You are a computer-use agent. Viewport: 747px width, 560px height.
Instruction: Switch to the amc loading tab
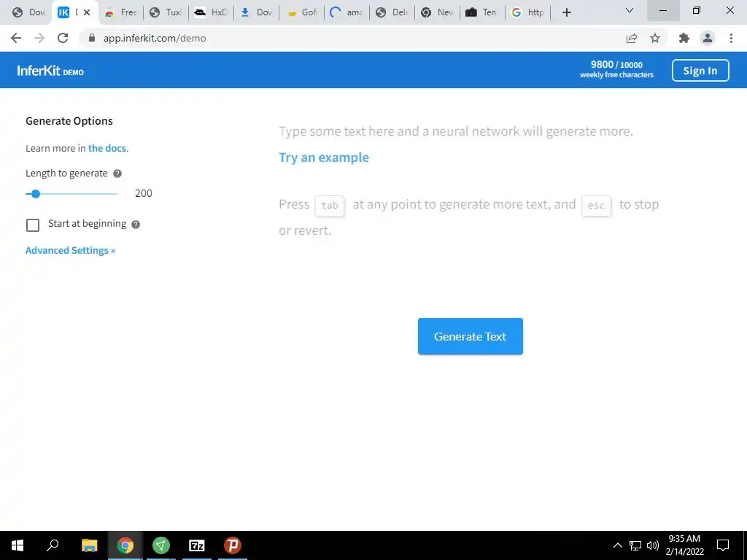click(x=347, y=12)
